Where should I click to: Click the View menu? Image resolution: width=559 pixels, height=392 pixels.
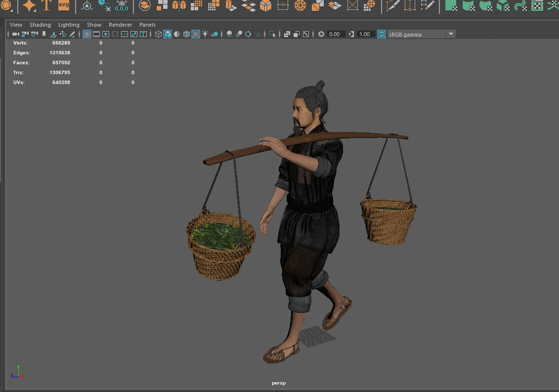pyautogui.click(x=15, y=25)
